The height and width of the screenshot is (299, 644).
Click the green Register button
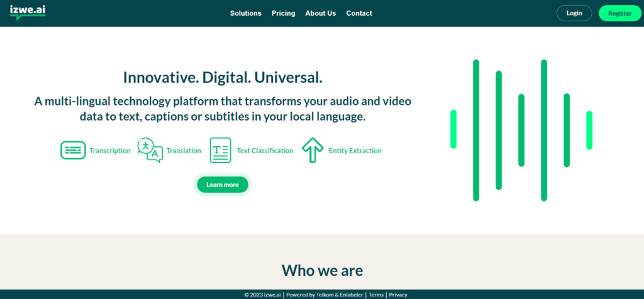click(x=619, y=13)
